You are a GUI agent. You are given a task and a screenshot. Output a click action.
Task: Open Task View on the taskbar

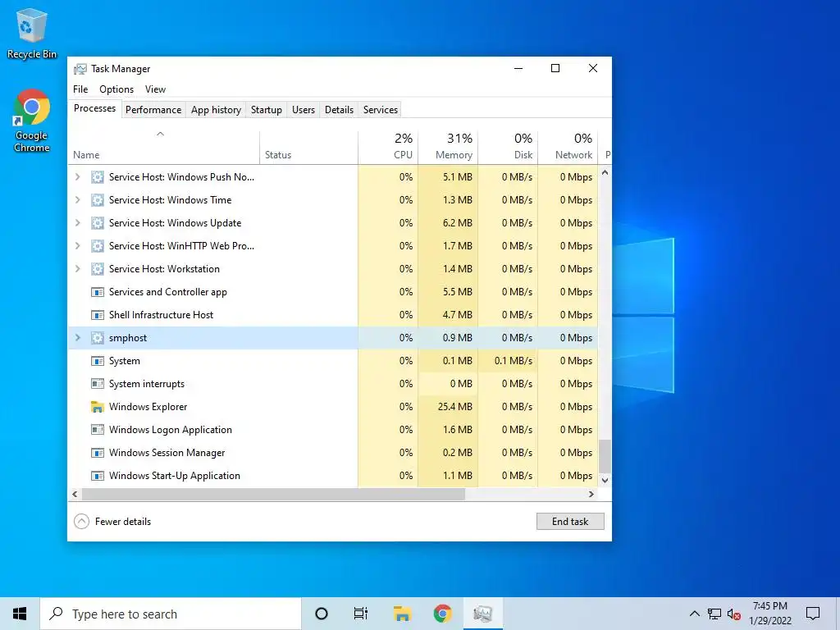pyautogui.click(x=361, y=614)
